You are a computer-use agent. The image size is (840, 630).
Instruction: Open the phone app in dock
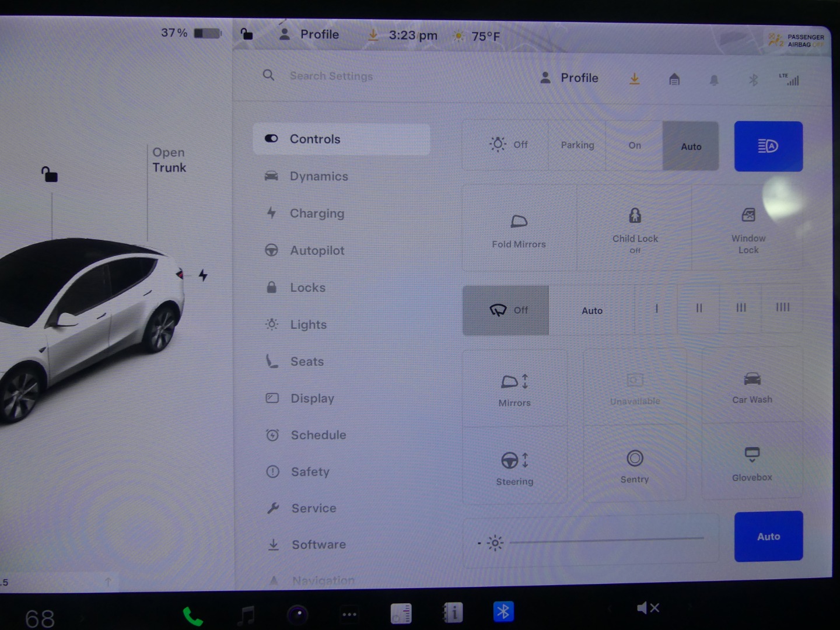193,615
